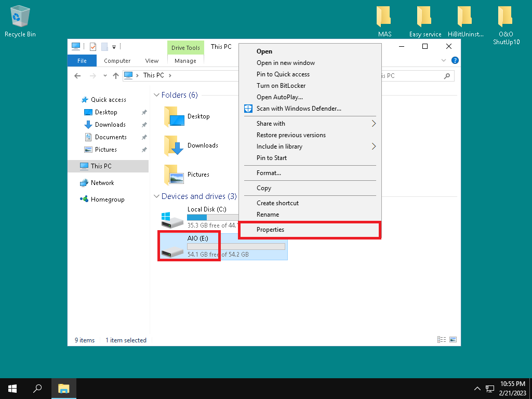Screen dimensions: 532x399
Task: Click the Homegroup icon in the sidebar
Action: click(x=84, y=199)
